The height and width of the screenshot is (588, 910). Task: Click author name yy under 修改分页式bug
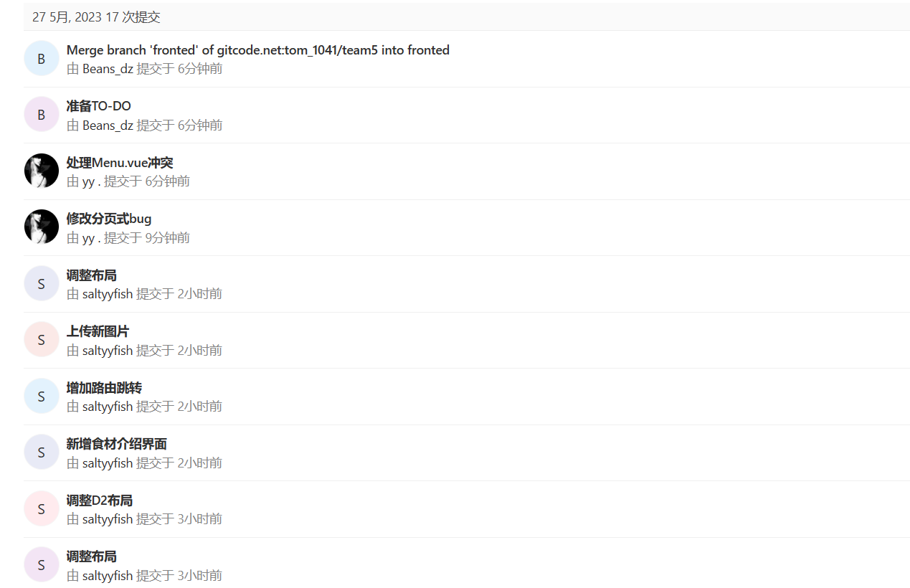pyautogui.click(x=88, y=238)
